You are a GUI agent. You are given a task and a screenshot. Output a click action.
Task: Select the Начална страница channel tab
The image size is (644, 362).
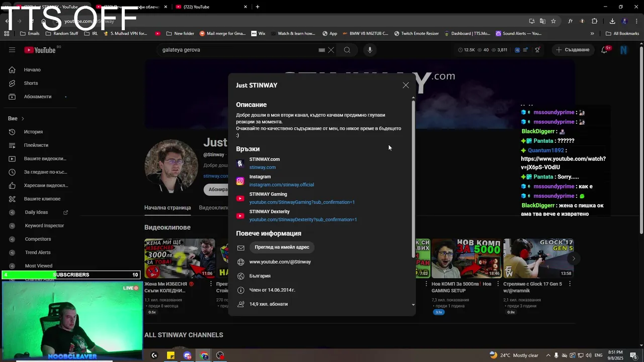(x=168, y=208)
